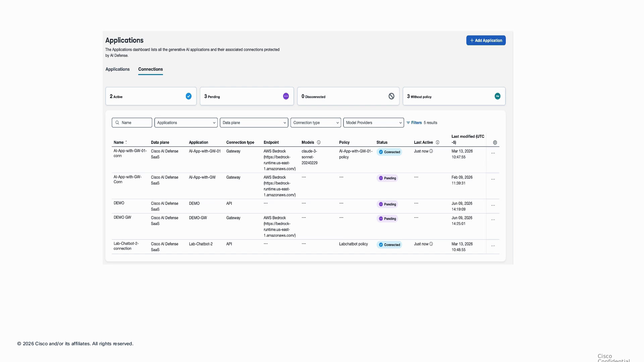Click the teal Without policy icon

pyautogui.click(x=497, y=96)
